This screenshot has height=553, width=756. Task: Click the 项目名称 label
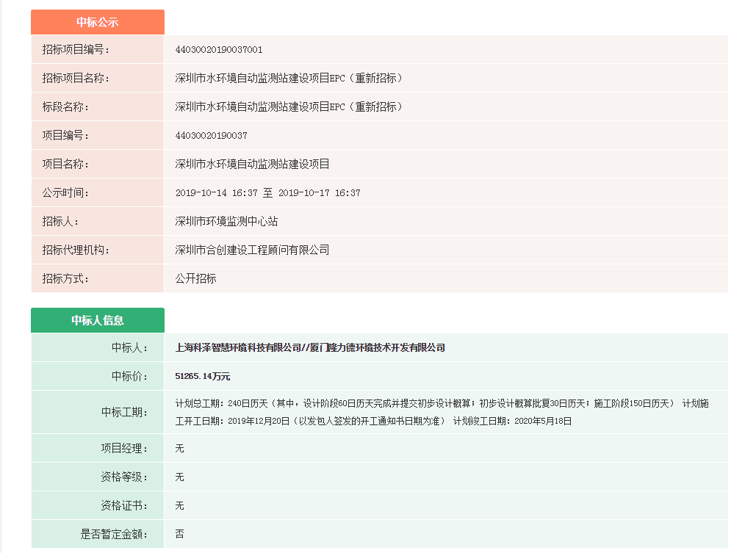pyautogui.click(x=65, y=164)
